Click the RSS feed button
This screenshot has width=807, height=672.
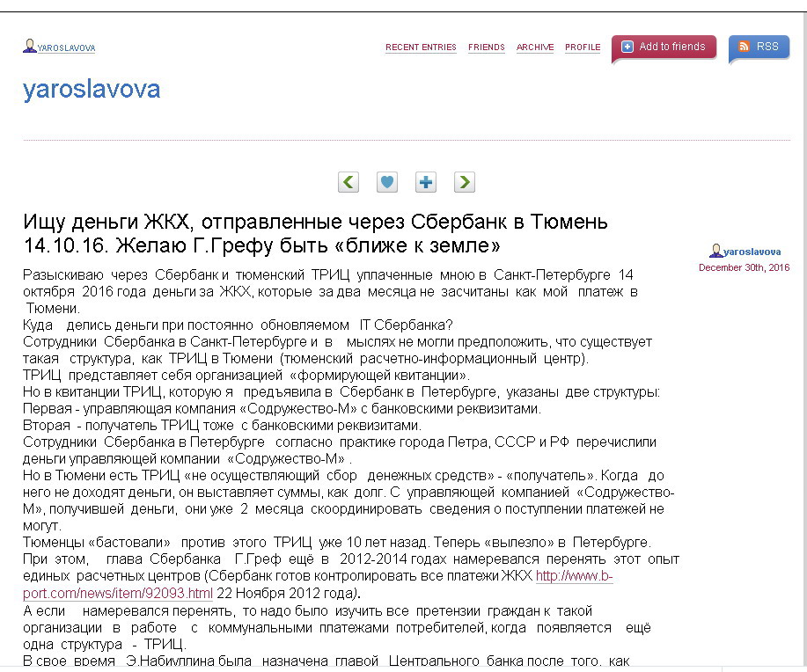coord(759,47)
